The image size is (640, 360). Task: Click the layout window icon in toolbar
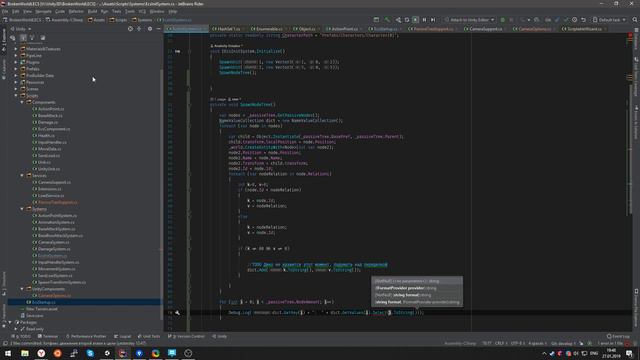pyautogui.click(x=376, y=20)
